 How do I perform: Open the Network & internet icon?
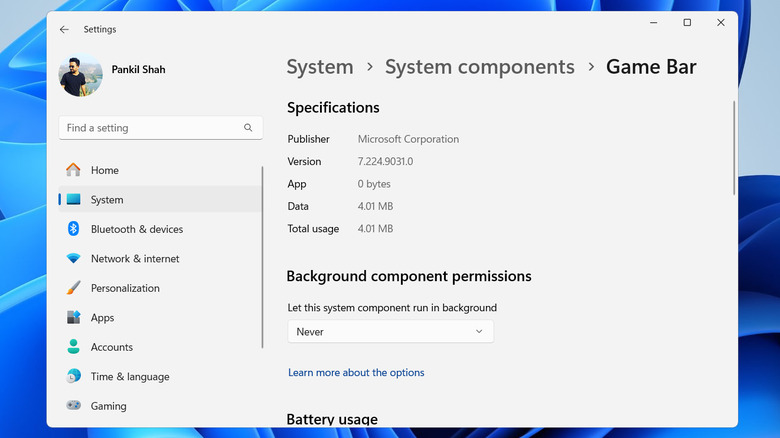coord(73,259)
